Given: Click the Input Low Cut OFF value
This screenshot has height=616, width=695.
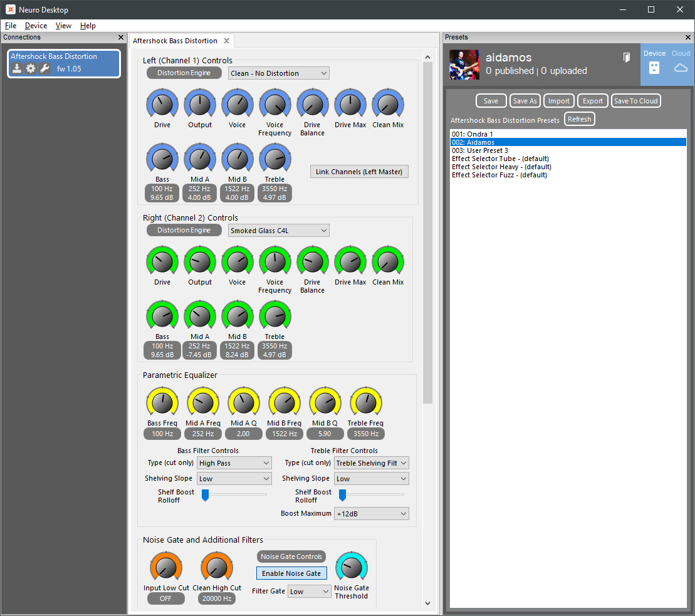Looking at the screenshot, I should 166,598.
